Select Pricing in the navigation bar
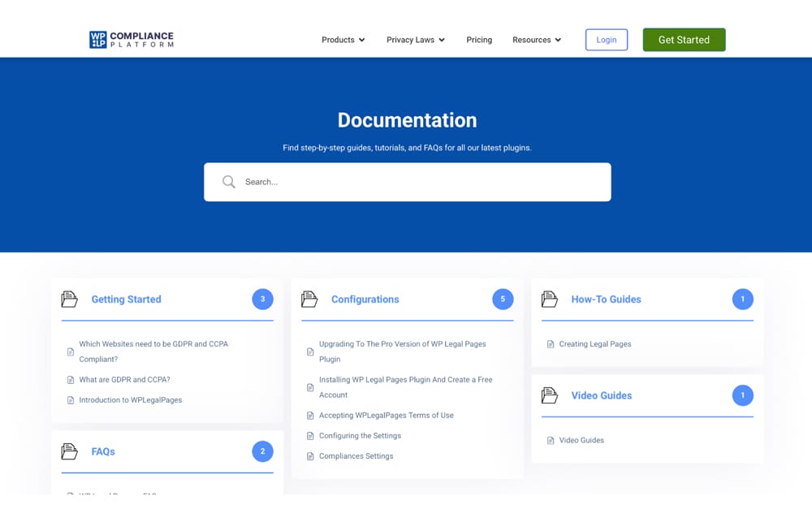 click(479, 39)
